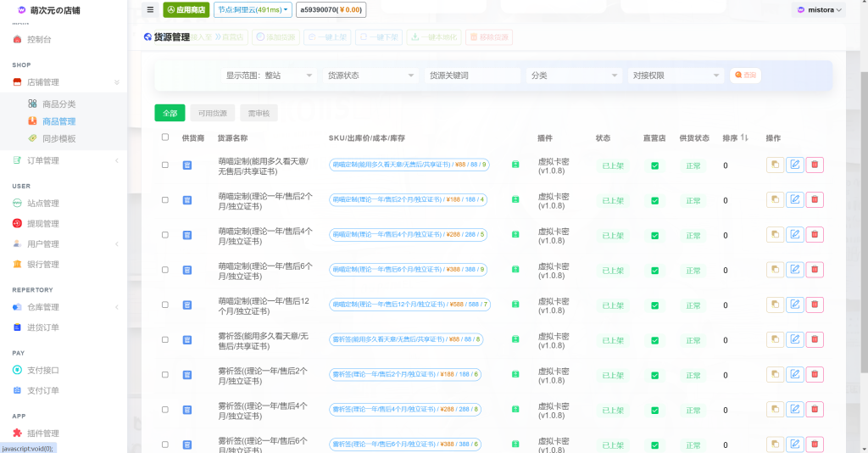Open the 显示范围 dropdown
868x453 pixels.
pyautogui.click(x=269, y=75)
